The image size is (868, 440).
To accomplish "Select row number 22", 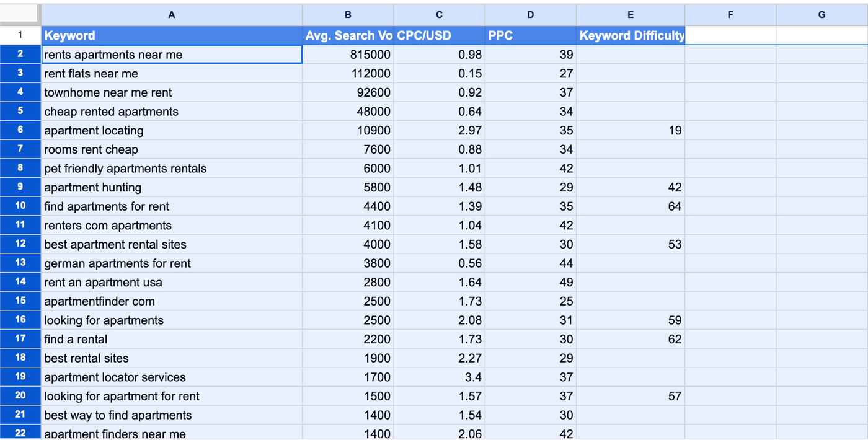I will (x=19, y=433).
